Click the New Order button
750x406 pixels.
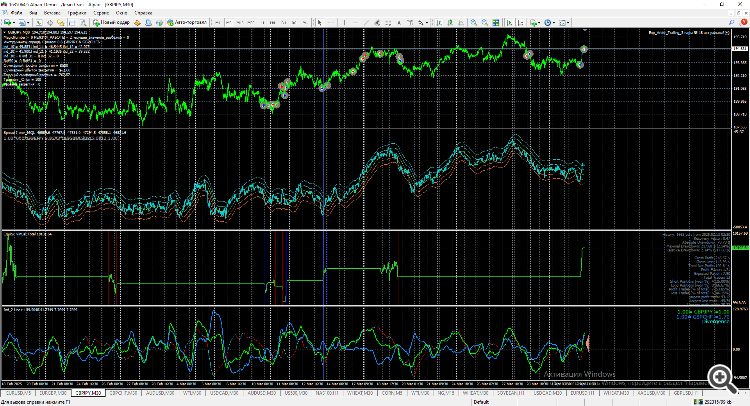coord(111,22)
